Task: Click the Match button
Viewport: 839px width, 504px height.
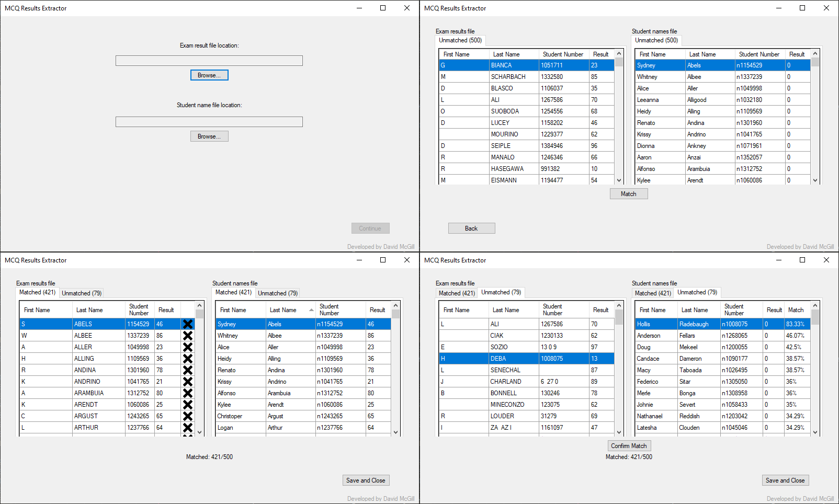Action: tap(628, 194)
